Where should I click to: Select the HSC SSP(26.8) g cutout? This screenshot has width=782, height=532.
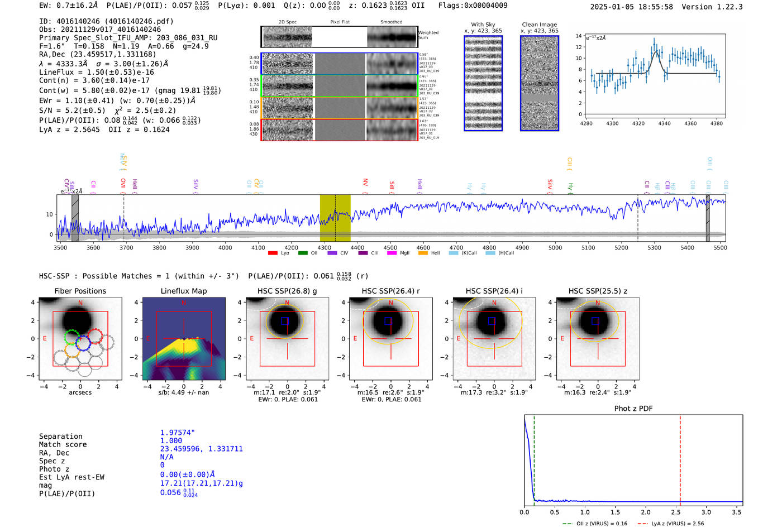coord(287,339)
